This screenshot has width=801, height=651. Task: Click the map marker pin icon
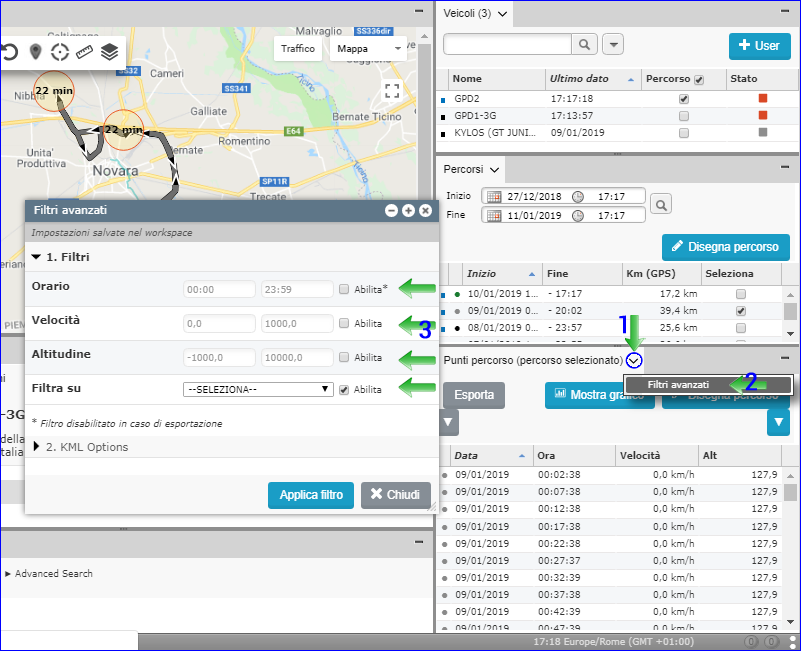click(35, 52)
